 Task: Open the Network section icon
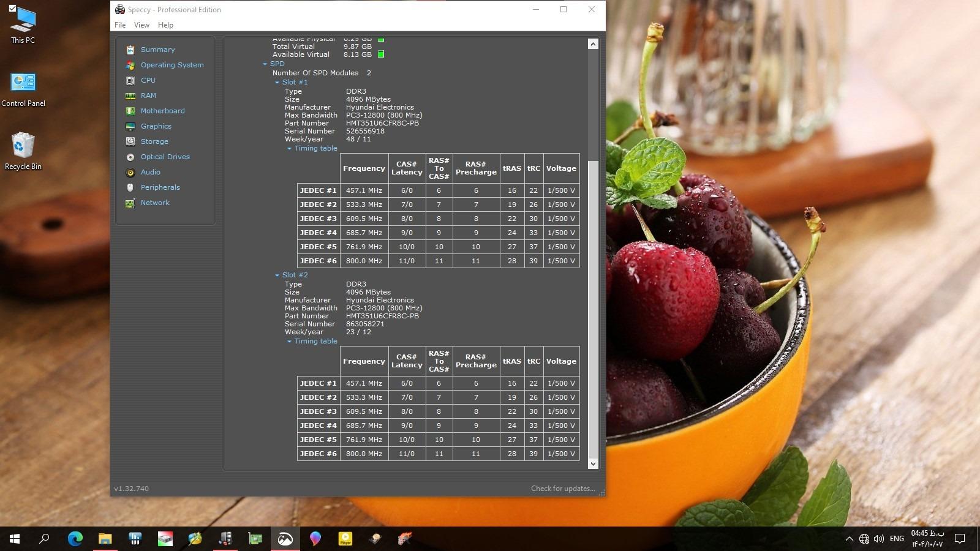[130, 203]
